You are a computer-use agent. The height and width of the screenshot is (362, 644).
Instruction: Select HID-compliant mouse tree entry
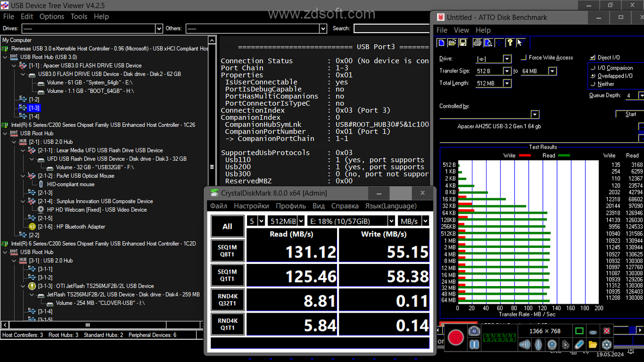click(x=70, y=184)
